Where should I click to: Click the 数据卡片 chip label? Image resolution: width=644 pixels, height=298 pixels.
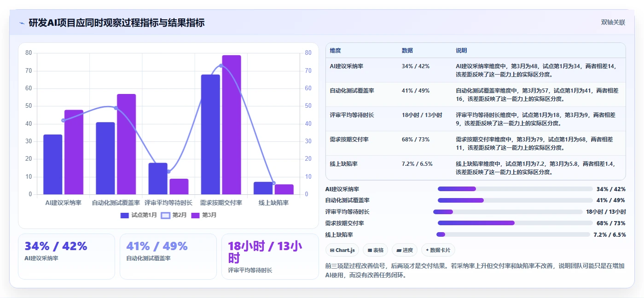click(x=441, y=250)
